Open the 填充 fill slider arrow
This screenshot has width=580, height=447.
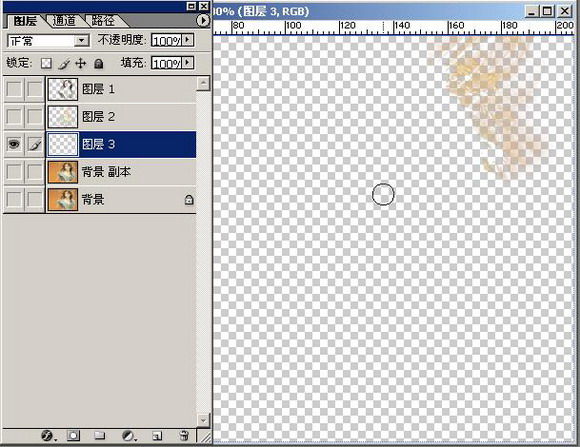pyautogui.click(x=188, y=63)
